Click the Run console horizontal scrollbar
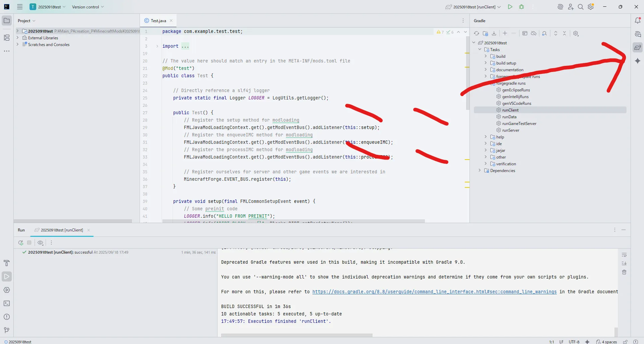 coord(297,335)
